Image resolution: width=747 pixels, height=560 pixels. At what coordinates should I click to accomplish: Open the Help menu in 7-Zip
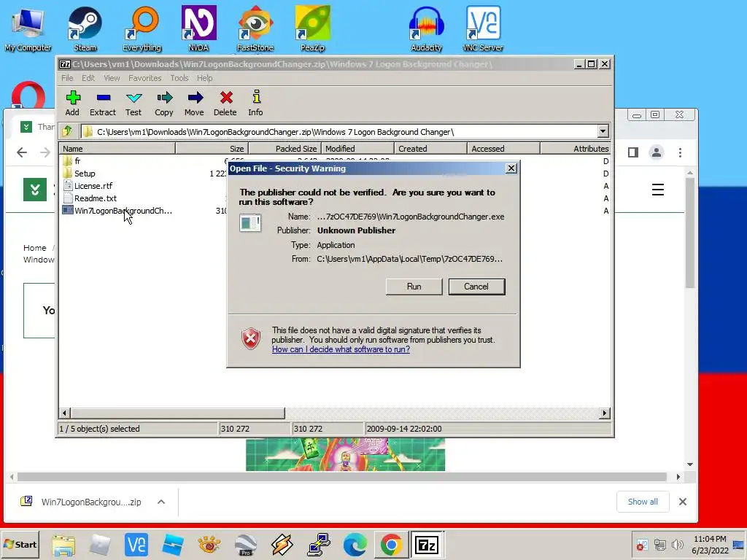(205, 78)
